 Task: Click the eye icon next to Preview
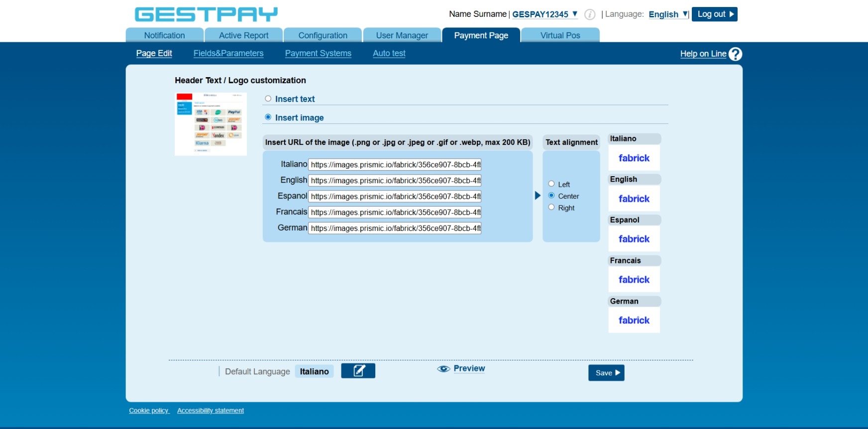tap(443, 369)
